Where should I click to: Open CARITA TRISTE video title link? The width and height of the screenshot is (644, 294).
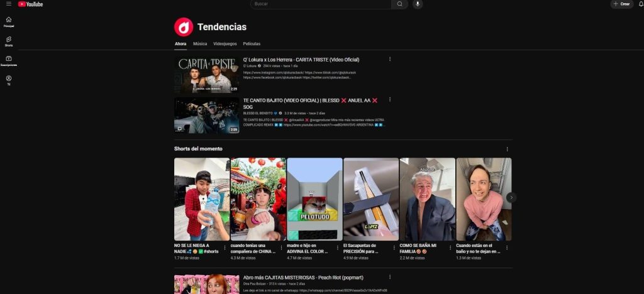[301, 60]
